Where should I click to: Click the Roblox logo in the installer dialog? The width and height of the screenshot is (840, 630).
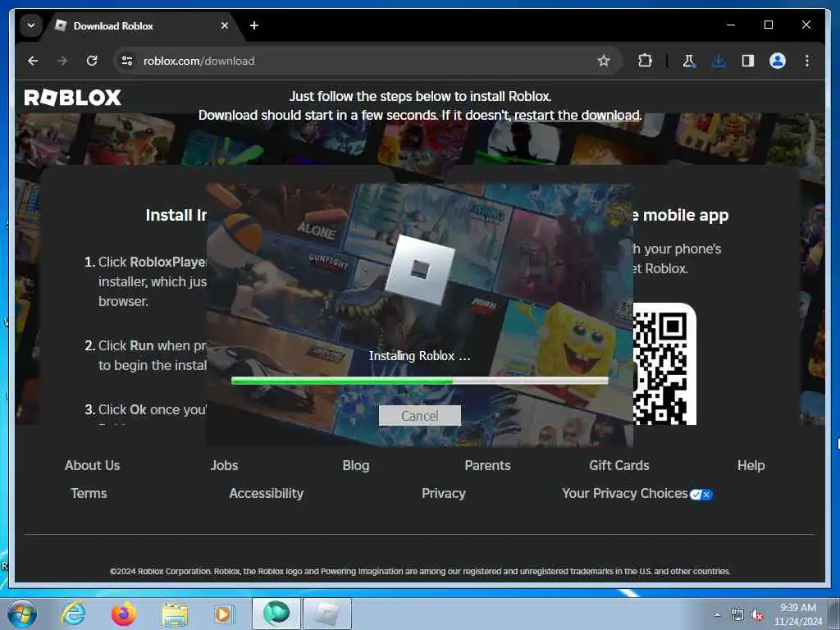(420, 270)
